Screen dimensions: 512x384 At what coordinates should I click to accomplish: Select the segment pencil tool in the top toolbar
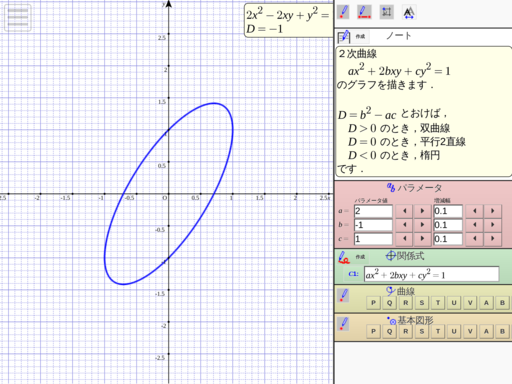[x=364, y=12]
